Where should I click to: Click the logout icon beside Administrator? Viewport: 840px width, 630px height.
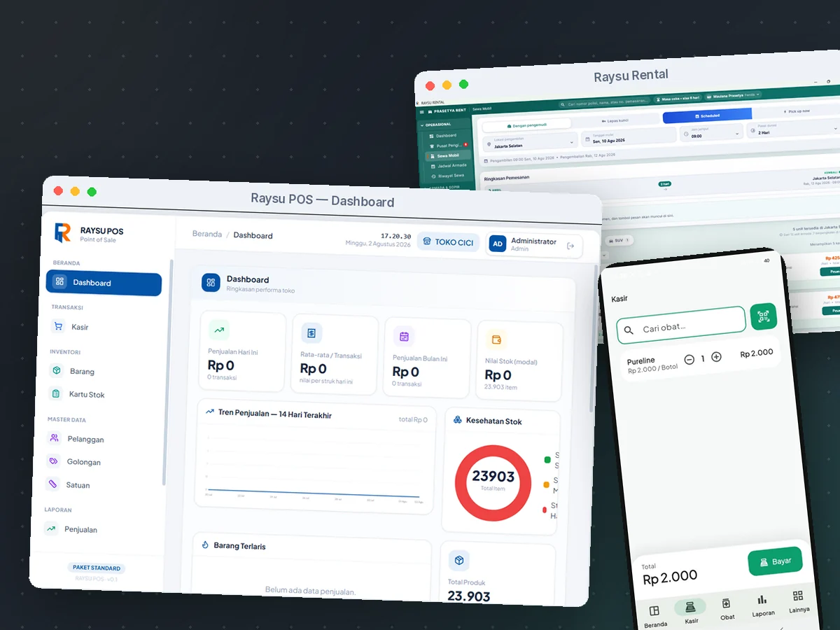coord(570,246)
